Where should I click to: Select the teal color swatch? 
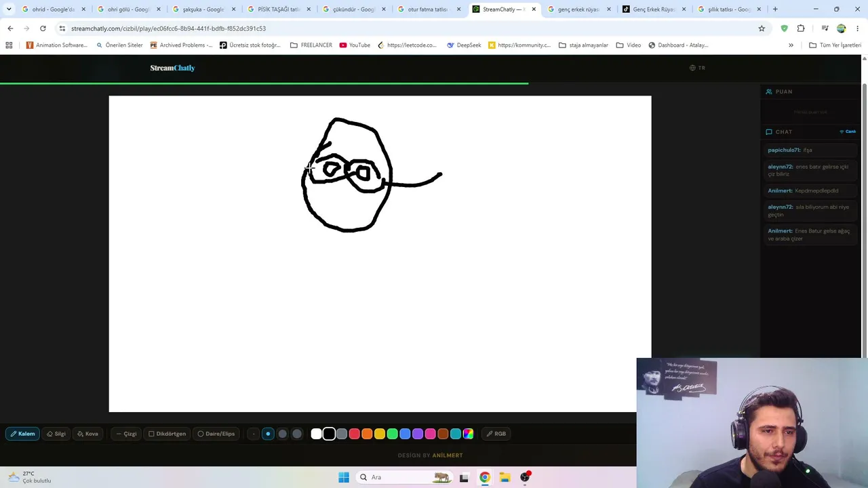(x=456, y=434)
